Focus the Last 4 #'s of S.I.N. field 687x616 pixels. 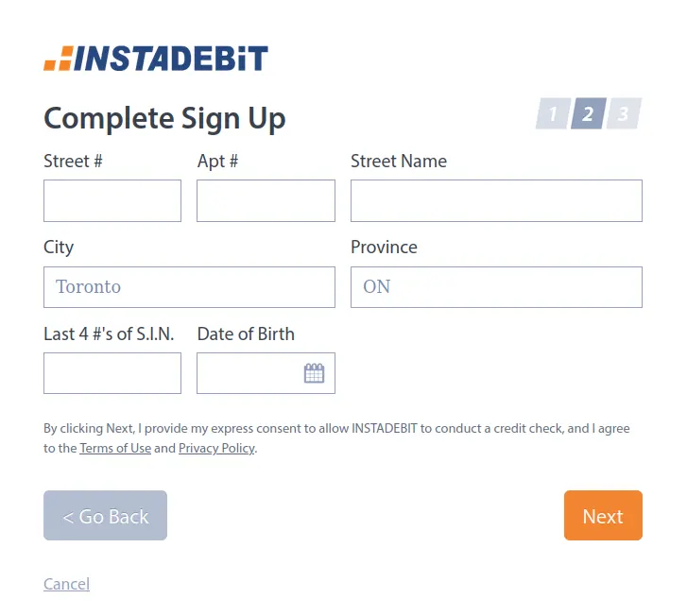112,373
